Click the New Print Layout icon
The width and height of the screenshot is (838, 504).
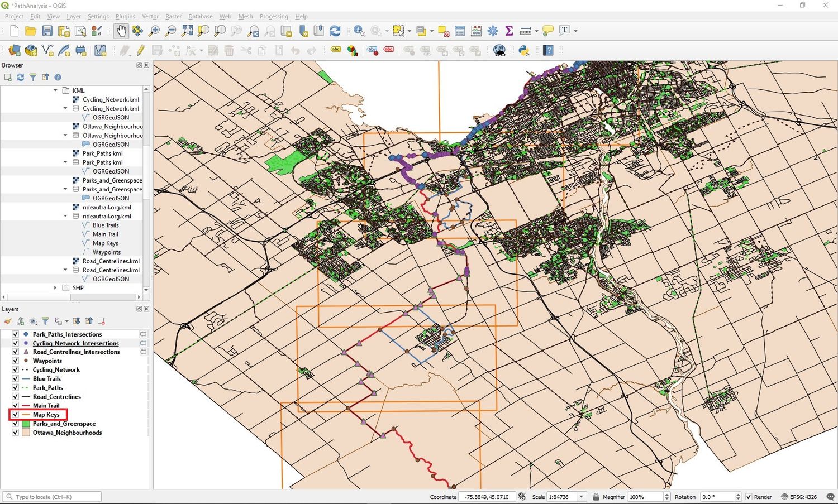(64, 31)
